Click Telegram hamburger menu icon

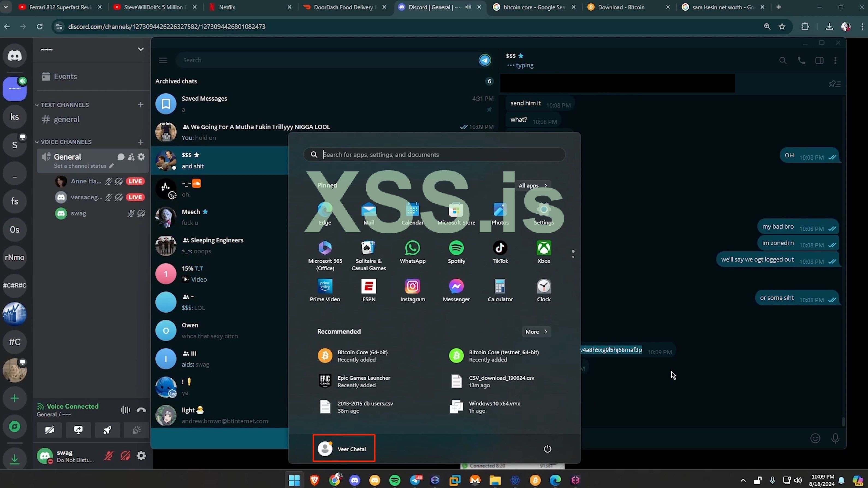[163, 60]
